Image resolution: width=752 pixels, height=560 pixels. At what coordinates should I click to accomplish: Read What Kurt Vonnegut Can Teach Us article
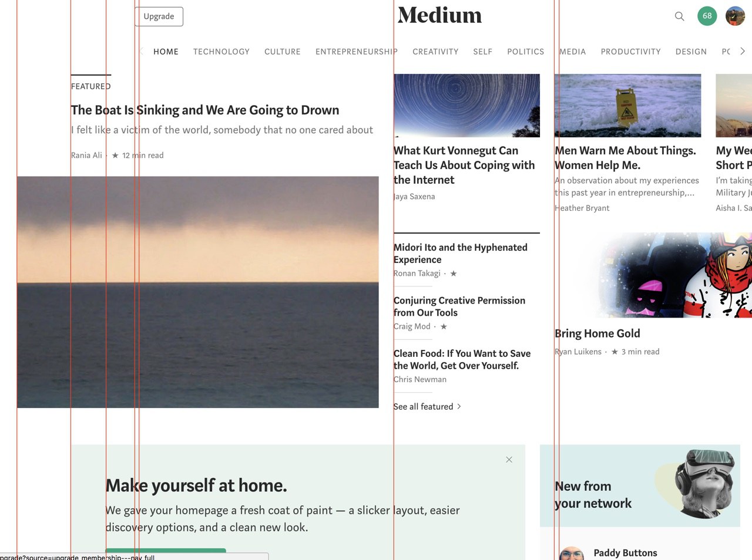pyautogui.click(x=464, y=166)
